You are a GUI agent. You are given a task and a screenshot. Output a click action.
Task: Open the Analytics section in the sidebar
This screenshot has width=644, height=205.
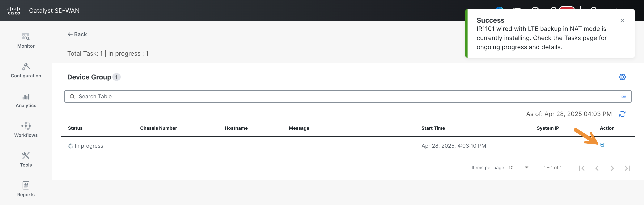pyautogui.click(x=26, y=100)
